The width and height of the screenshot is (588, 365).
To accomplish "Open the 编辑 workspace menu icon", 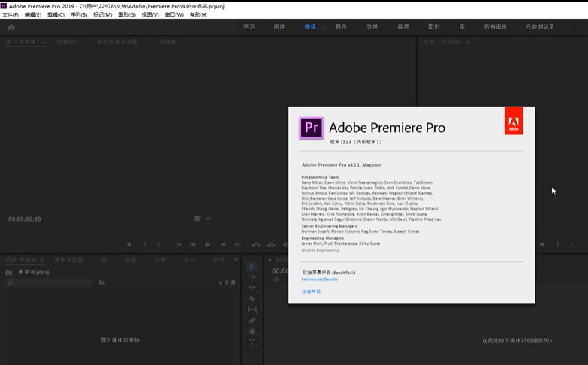I will 324,27.
